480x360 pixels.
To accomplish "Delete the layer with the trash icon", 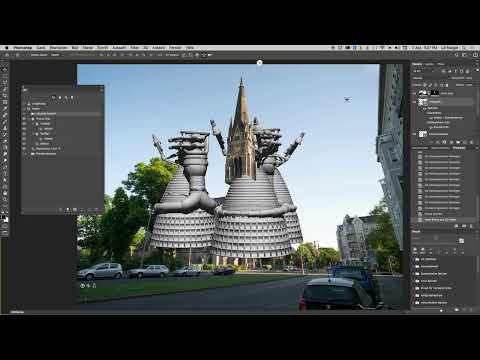I will (x=470, y=142).
